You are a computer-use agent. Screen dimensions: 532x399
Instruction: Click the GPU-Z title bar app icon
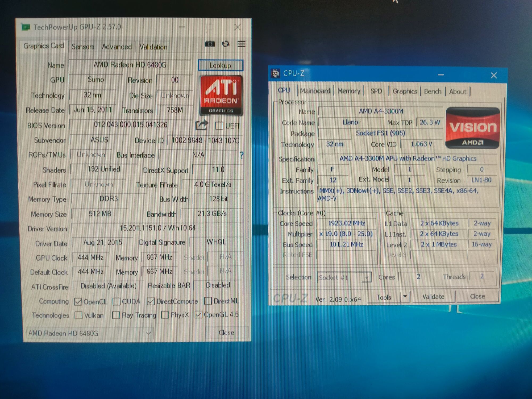(x=26, y=27)
